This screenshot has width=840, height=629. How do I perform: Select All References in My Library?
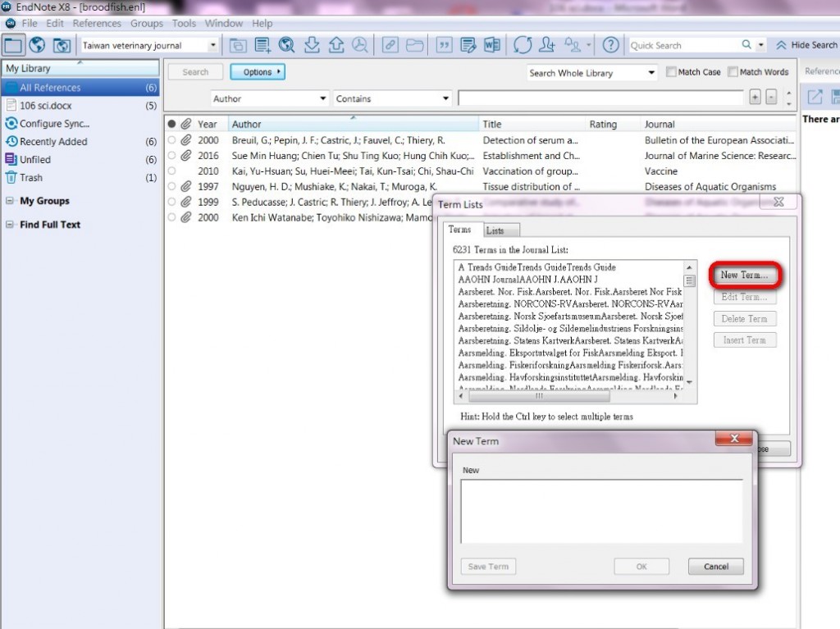80,87
